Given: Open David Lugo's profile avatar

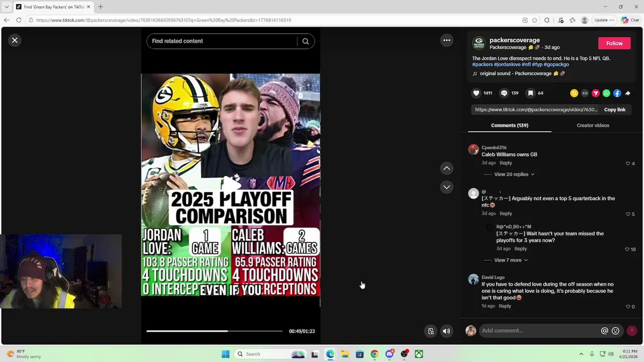Looking at the screenshot, I should pyautogui.click(x=473, y=280).
